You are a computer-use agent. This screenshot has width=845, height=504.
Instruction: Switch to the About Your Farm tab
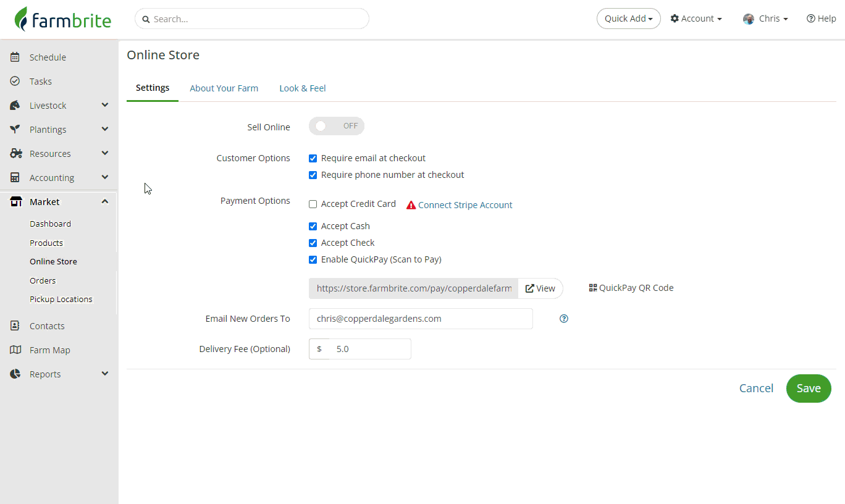224,88
